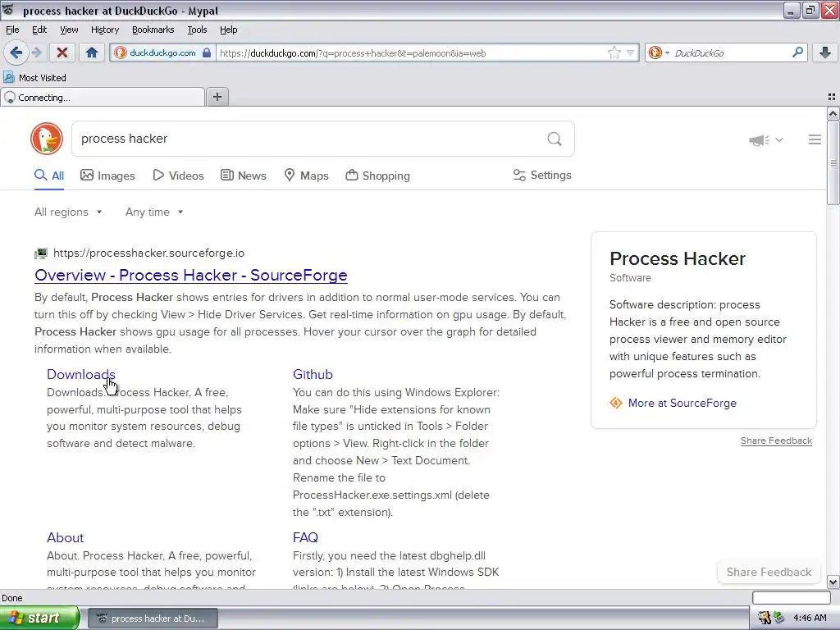The image size is (840, 630).
Task: Click the Connecting... browser tab
Action: tap(103, 98)
